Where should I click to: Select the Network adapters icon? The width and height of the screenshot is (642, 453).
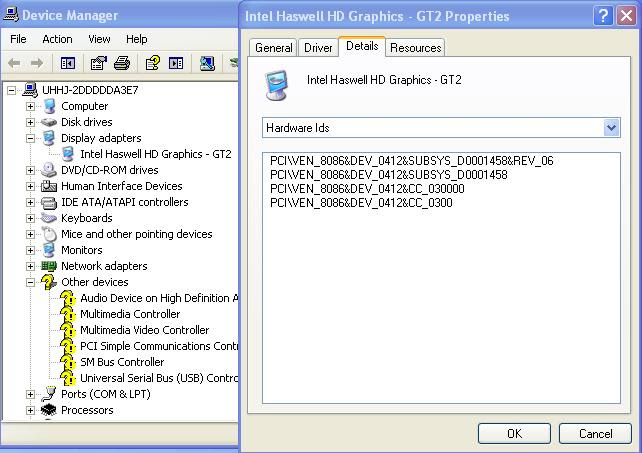pos(49,266)
